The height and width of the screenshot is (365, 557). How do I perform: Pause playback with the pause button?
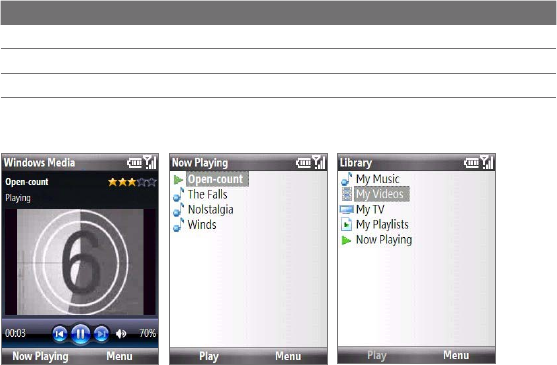[81, 333]
